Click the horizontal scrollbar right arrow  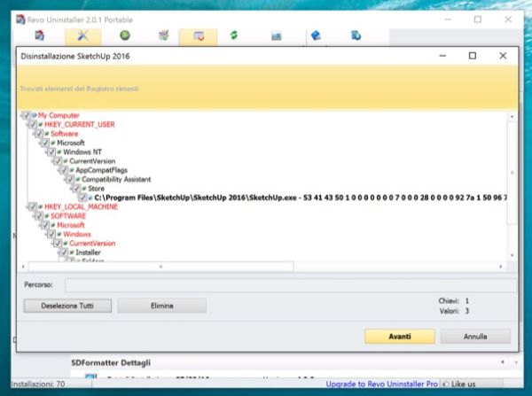pyautogui.click(x=501, y=267)
